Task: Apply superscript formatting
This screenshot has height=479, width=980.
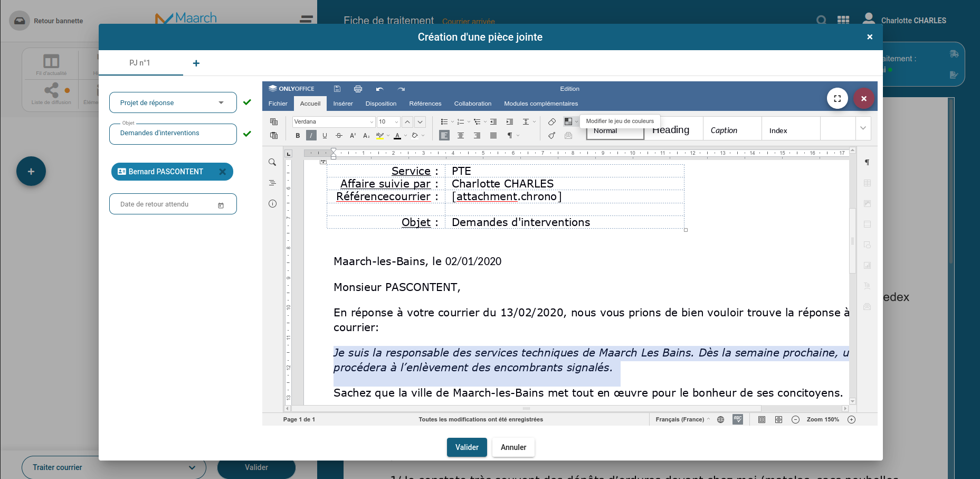Action: pos(353,136)
